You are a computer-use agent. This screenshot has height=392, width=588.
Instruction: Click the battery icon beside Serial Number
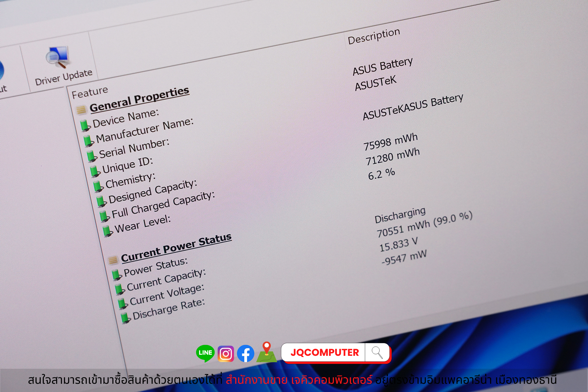click(92, 156)
